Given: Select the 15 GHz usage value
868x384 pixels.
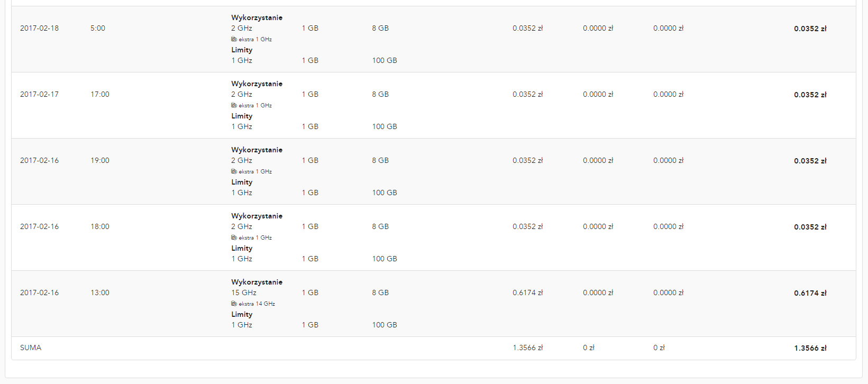Looking at the screenshot, I should [243, 292].
